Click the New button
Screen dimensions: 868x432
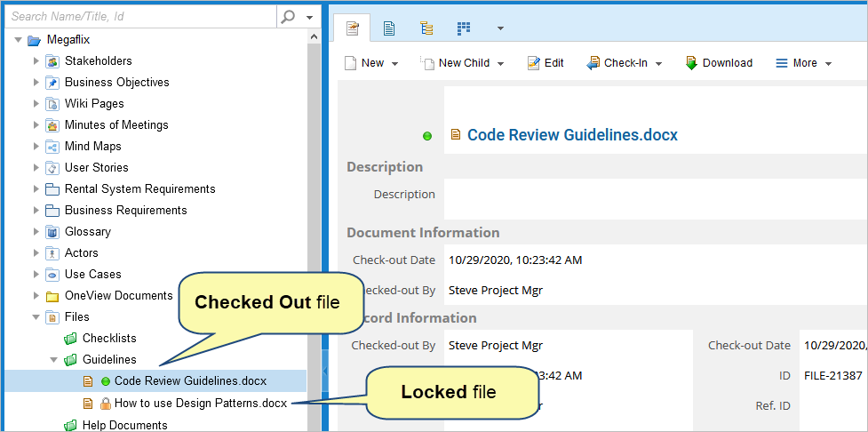coord(364,63)
